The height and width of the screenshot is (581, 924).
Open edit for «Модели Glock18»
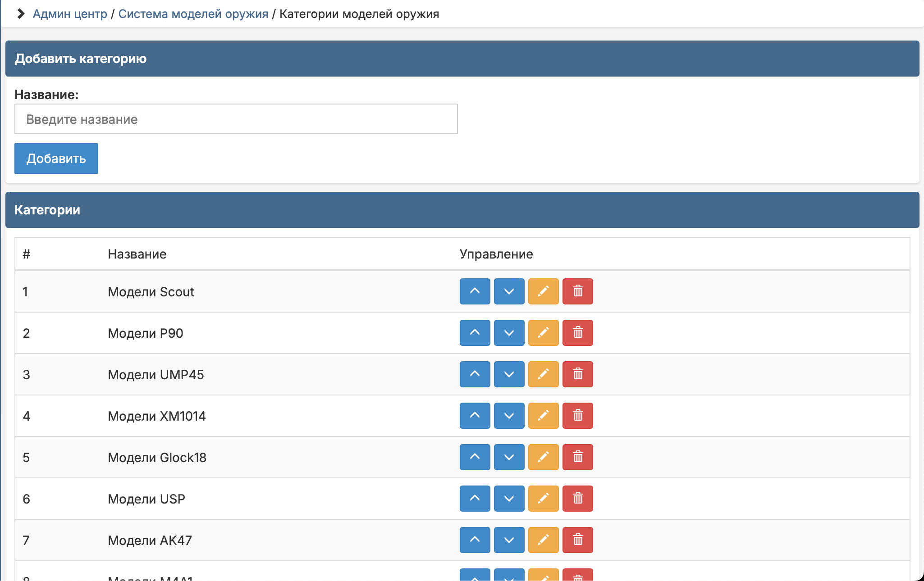[543, 457]
